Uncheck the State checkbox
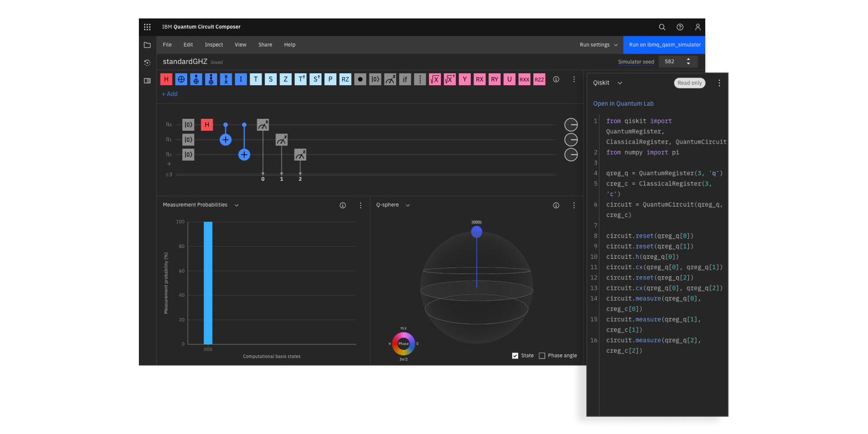This screenshot has height=434, width=868. pos(515,356)
